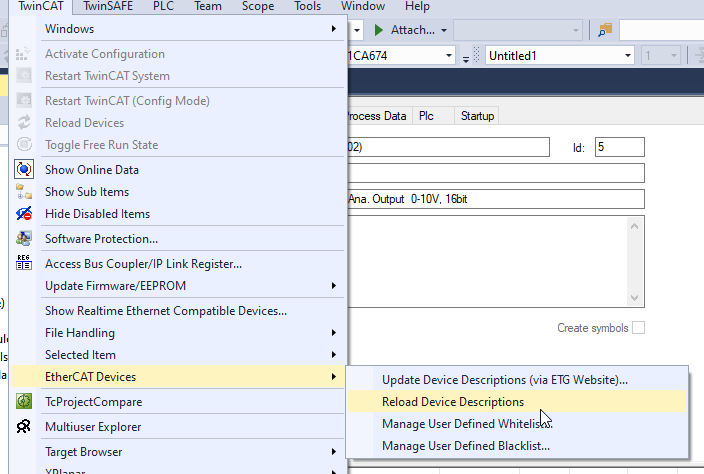Click Update Device Descriptions (via ETG Website)

tap(517, 380)
